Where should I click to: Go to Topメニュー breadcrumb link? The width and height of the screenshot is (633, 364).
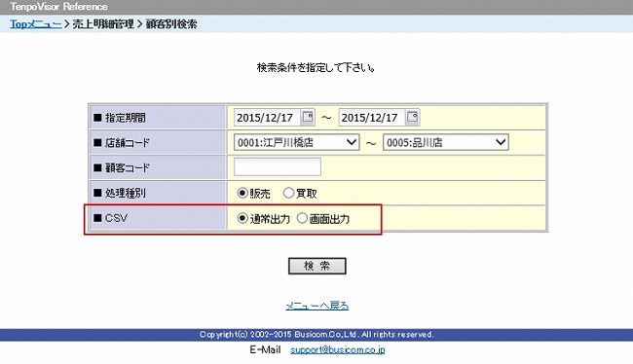[x=35, y=23]
